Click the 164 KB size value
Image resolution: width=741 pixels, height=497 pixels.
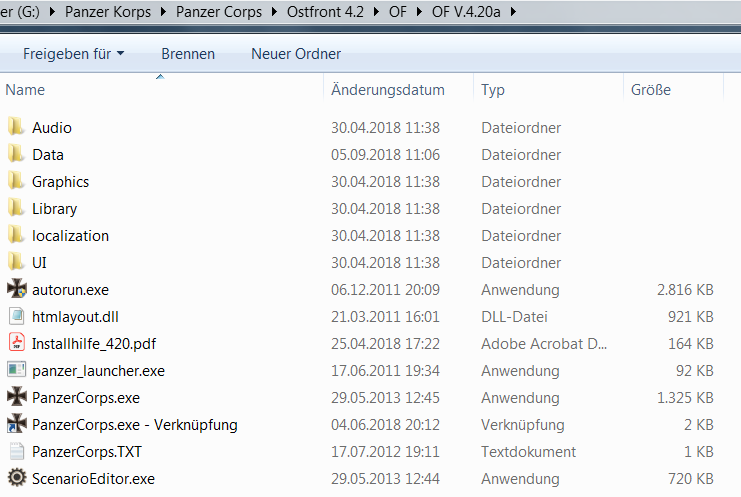(x=691, y=343)
